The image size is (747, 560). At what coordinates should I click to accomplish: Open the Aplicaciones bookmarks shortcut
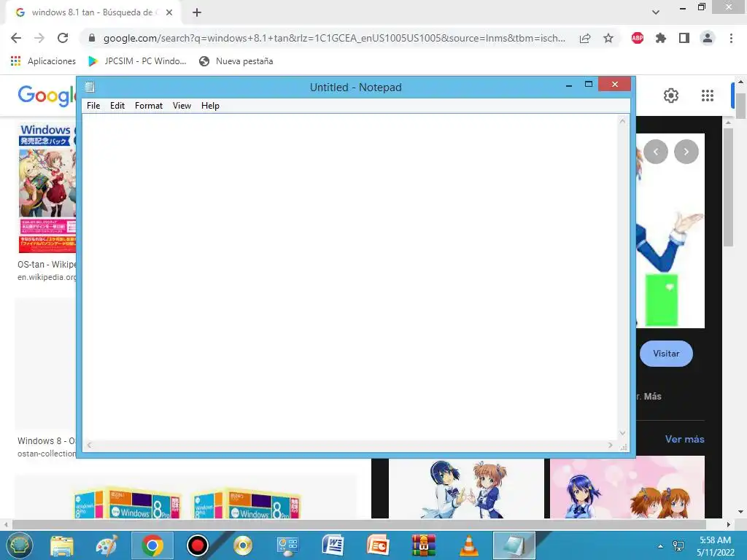[43, 61]
